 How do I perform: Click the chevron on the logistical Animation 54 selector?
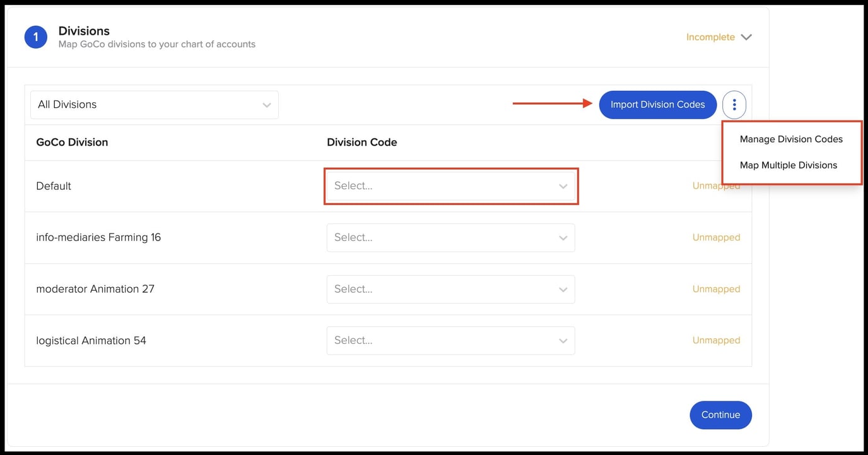[563, 340]
